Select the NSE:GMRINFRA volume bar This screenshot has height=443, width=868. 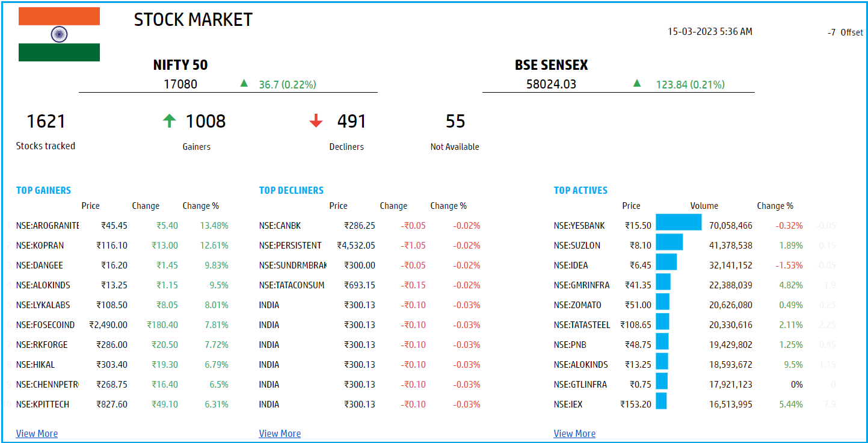pos(663,282)
